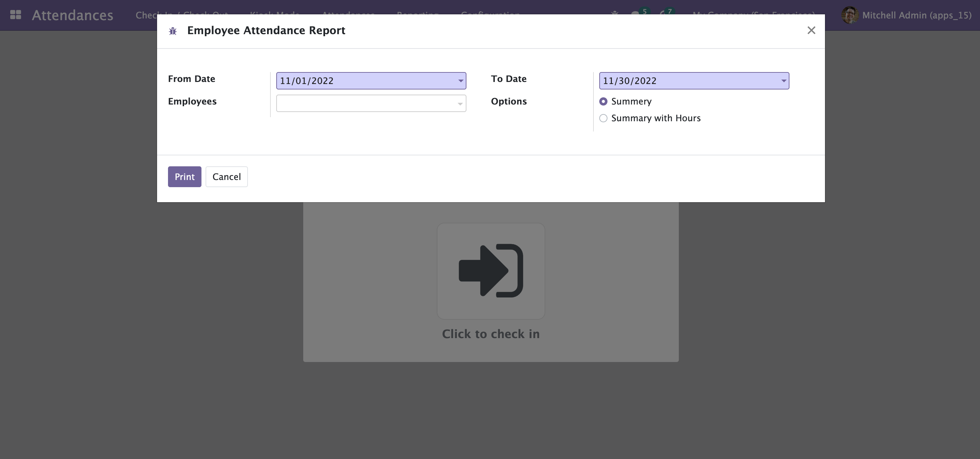Open the Mitchell Admin user menu
The width and height of the screenshot is (980, 459).
[916, 15]
